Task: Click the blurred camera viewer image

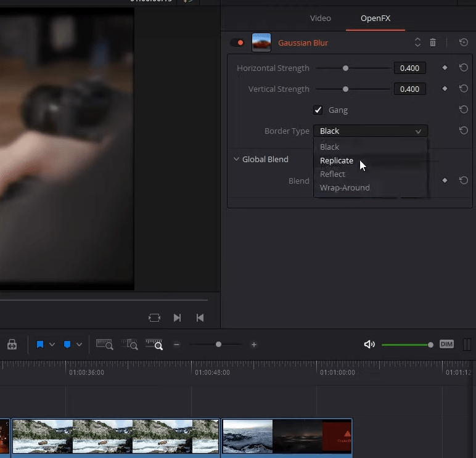Action: (x=67, y=149)
